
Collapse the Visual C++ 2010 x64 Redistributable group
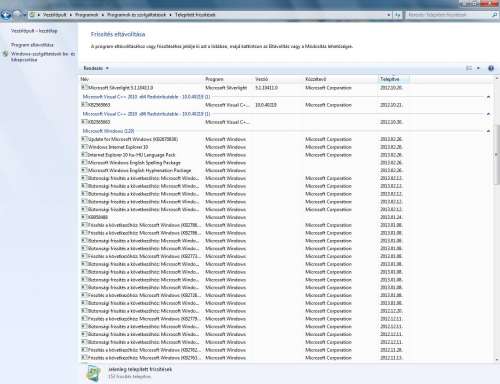pos(488,97)
